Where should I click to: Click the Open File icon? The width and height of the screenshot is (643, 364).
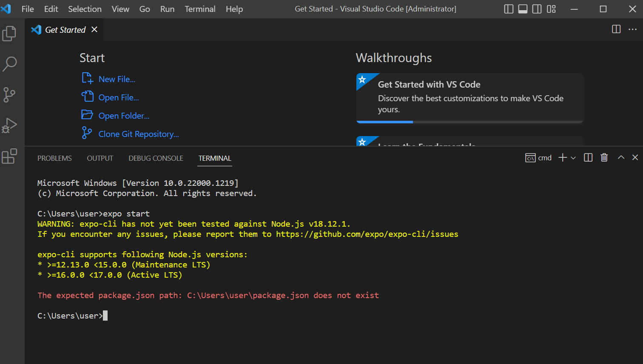coord(87,97)
